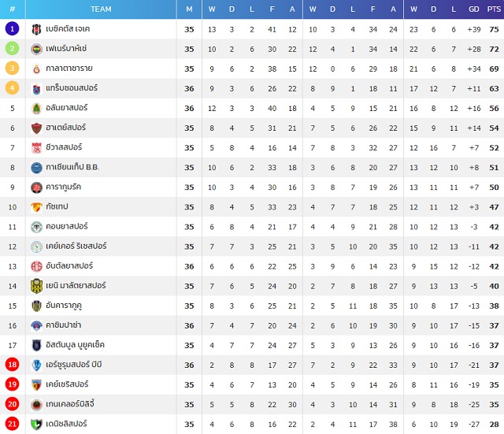Sort table by the GD column header

tap(474, 9)
